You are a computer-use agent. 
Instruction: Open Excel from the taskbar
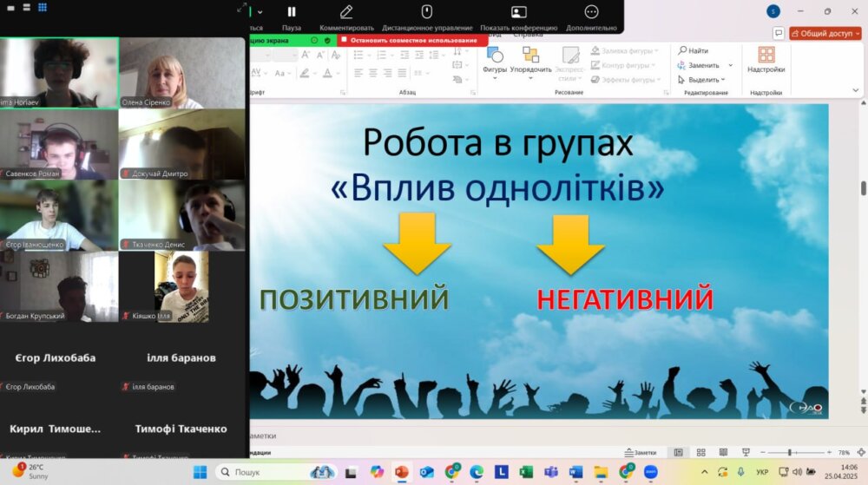[x=526, y=472]
